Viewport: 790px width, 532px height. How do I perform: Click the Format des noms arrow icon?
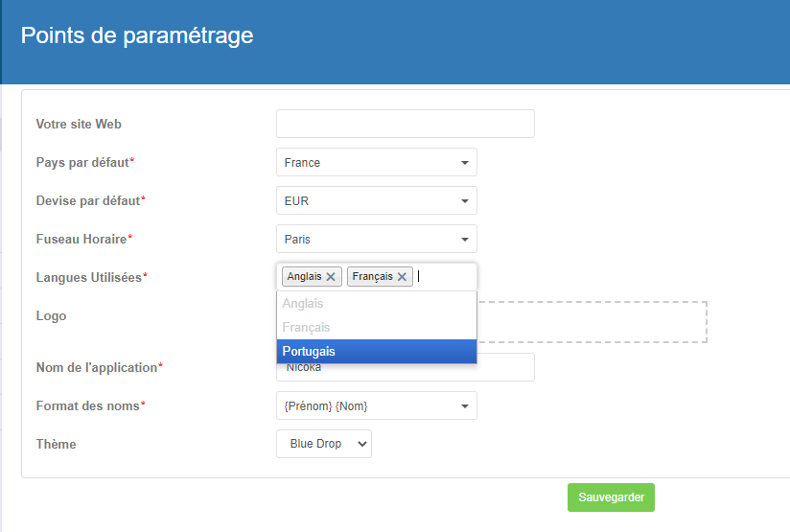465,406
